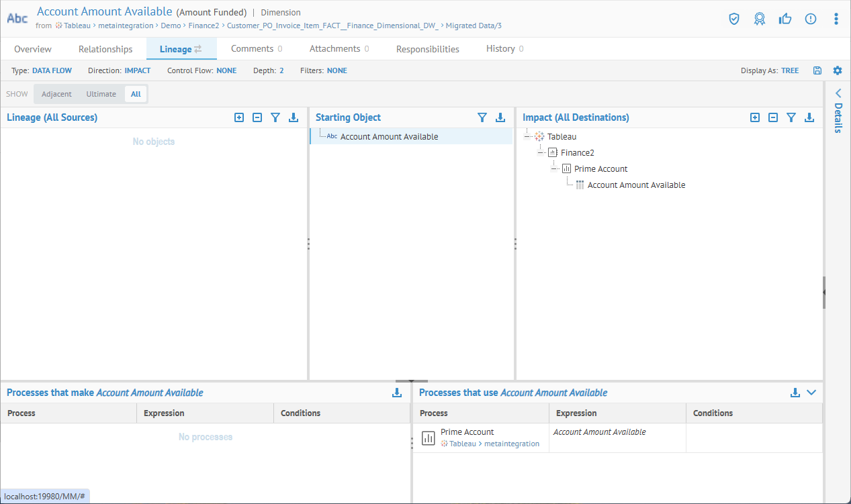This screenshot has height=504, width=851.
Task: Collapse all in Lineage Sources panel
Action: 257,117
